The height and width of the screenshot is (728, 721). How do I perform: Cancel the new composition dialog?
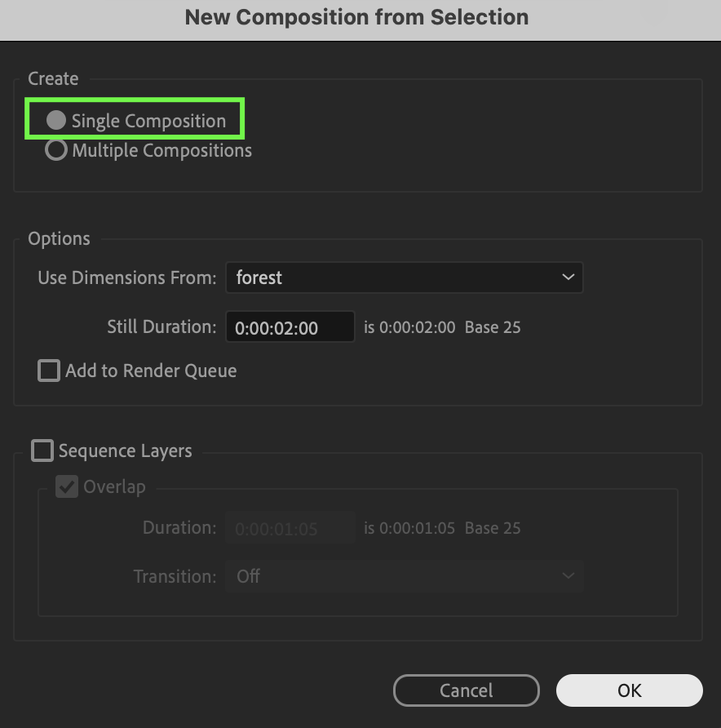tap(467, 690)
